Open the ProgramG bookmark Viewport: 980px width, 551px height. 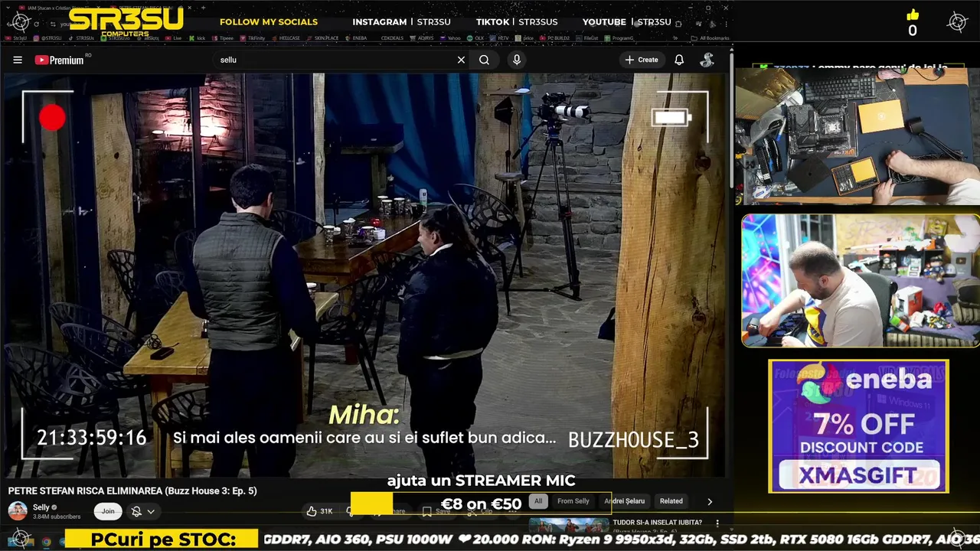tap(619, 38)
